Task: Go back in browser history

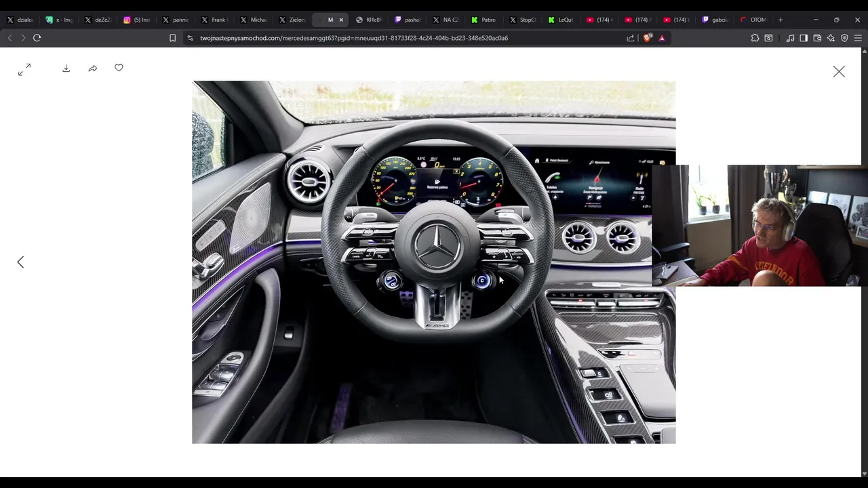Action: point(9,38)
